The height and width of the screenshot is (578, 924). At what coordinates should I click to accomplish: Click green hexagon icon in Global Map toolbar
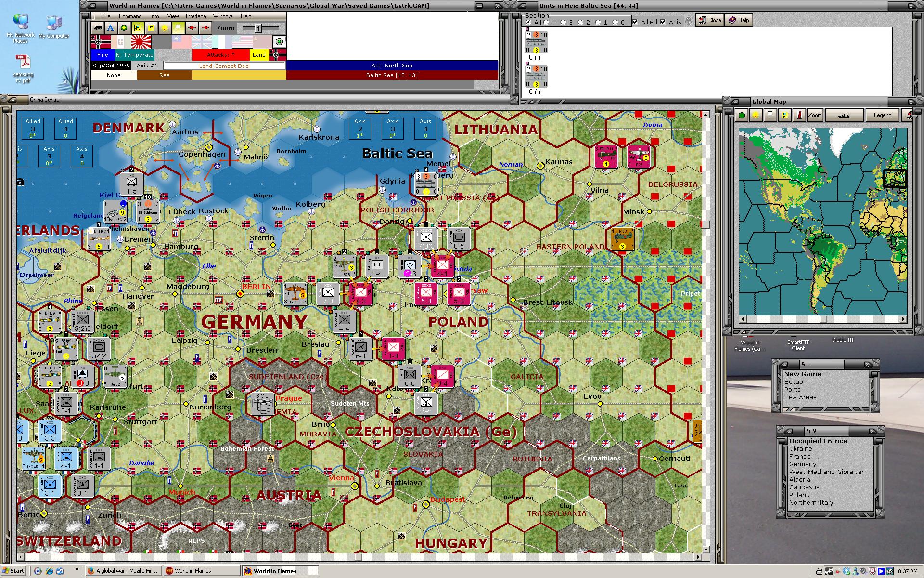[x=742, y=115]
